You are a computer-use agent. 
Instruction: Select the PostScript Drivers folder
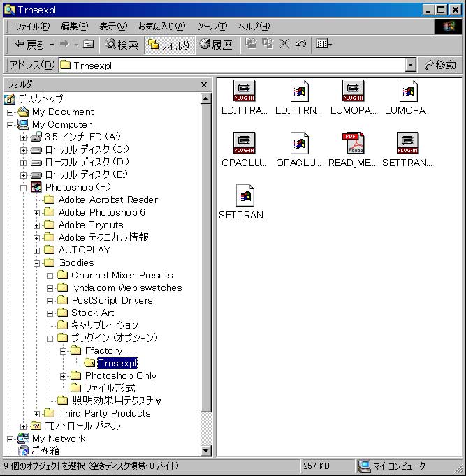pos(112,300)
